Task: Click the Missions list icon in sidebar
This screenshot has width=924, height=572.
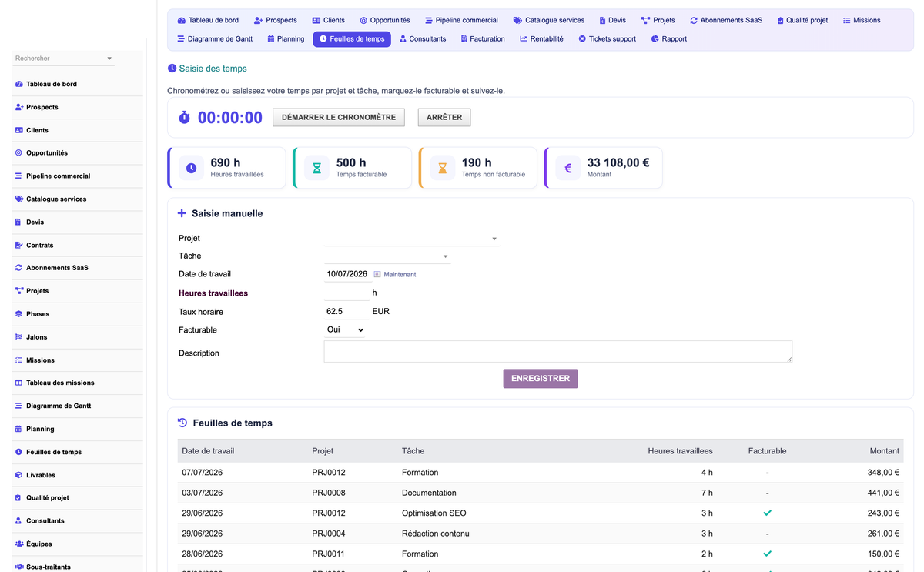Action: 19,360
